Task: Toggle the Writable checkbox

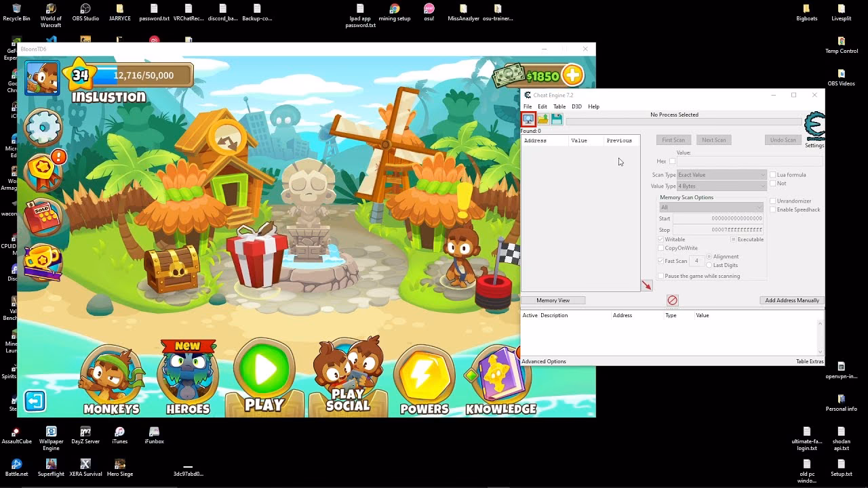Action: click(x=661, y=239)
